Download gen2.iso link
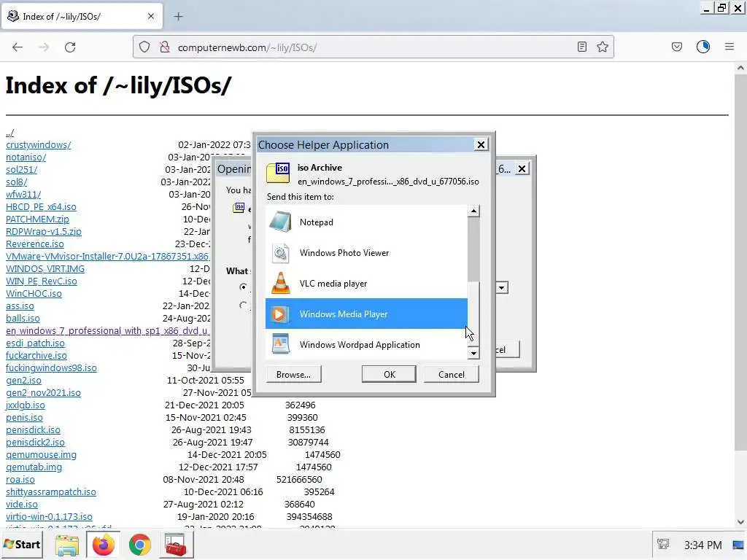Viewport: 747px width, 560px height. tap(23, 380)
